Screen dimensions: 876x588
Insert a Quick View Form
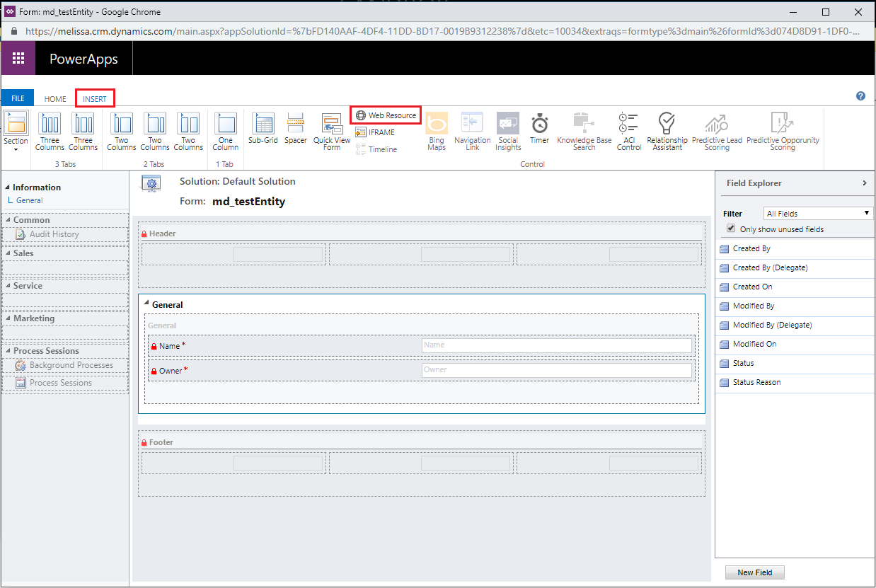pos(332,132)
